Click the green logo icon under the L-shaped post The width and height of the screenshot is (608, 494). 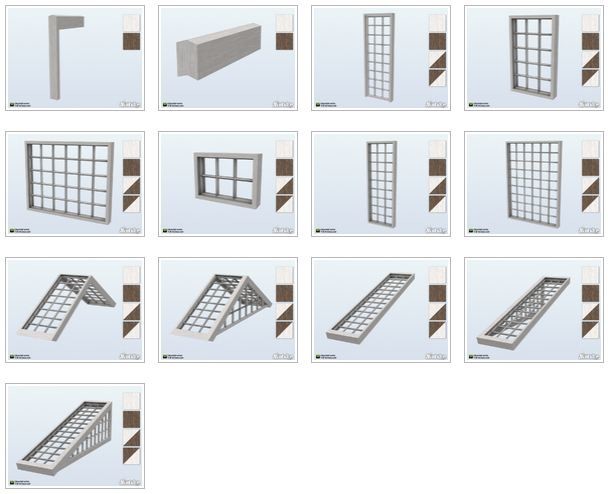pos(12,104)
